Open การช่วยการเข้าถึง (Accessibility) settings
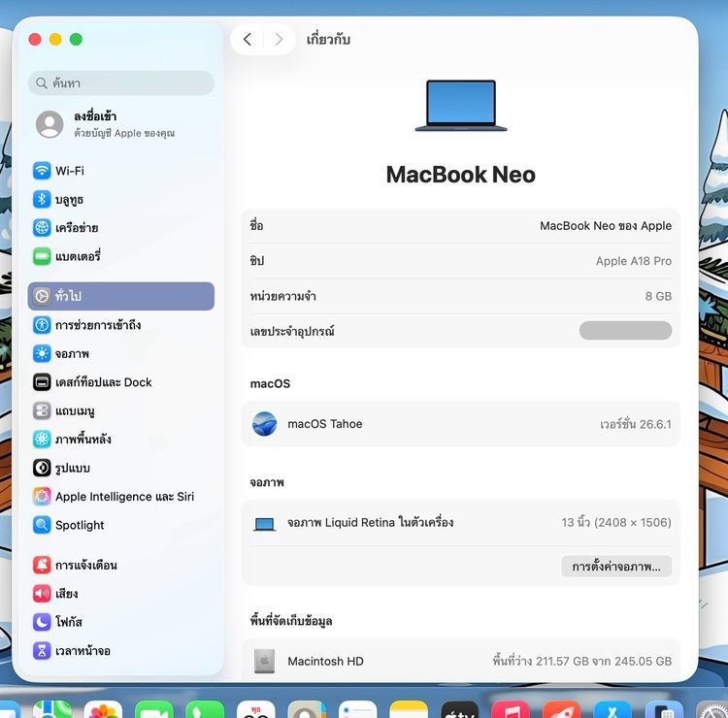 120,325
